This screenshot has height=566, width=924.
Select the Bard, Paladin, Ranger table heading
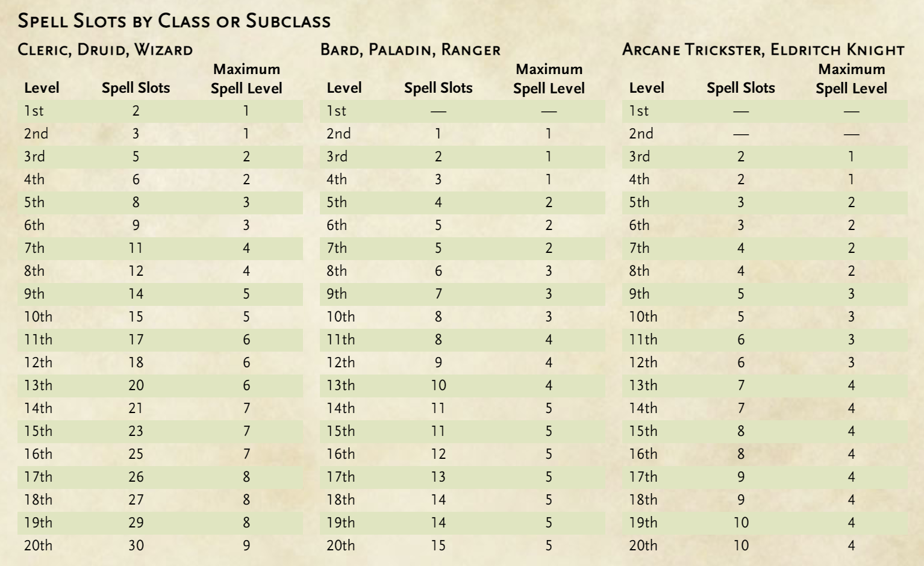(x=410, y=49)
